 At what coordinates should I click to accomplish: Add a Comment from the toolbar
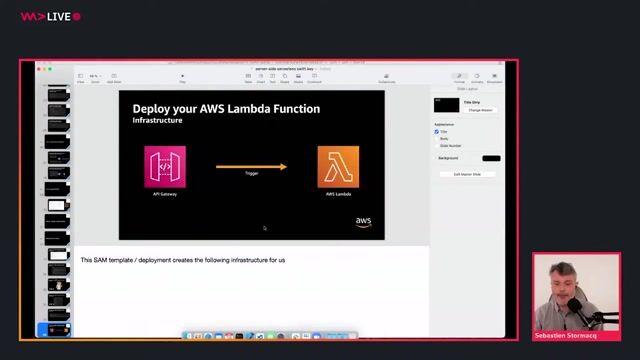click(x=314, y=78)
